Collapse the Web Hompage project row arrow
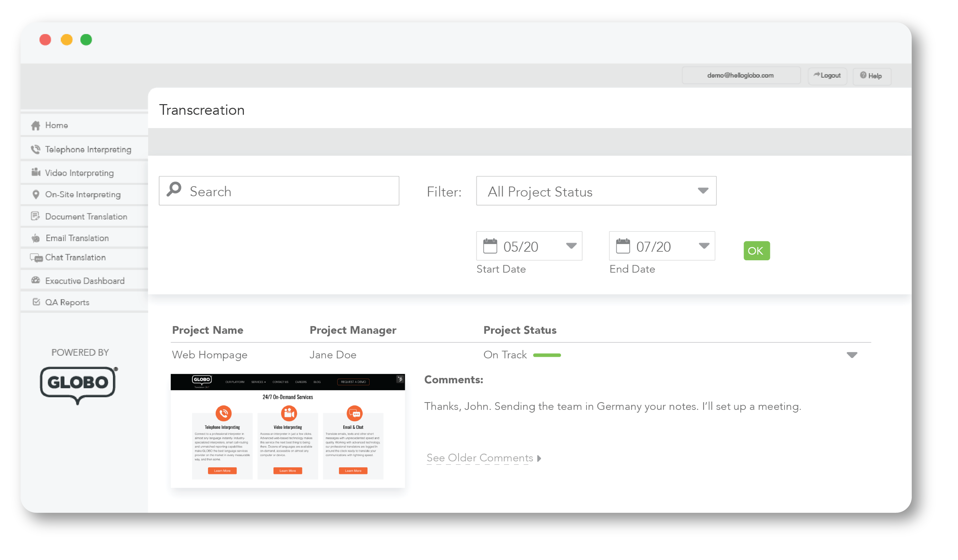 [x=852, y=355]
